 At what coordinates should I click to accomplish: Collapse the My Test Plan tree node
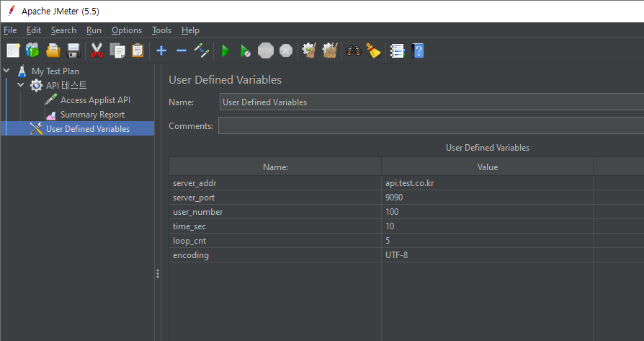coord(6,71)
